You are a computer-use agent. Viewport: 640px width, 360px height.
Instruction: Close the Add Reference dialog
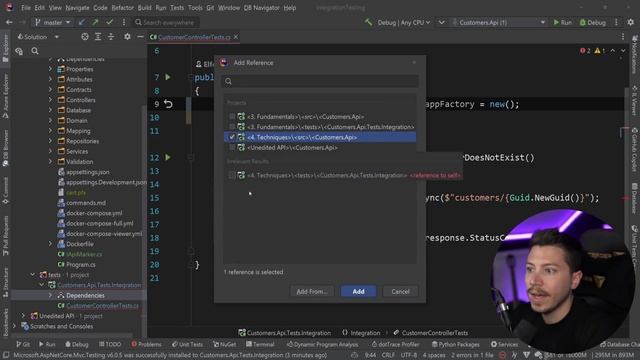[x=414, y=62]
